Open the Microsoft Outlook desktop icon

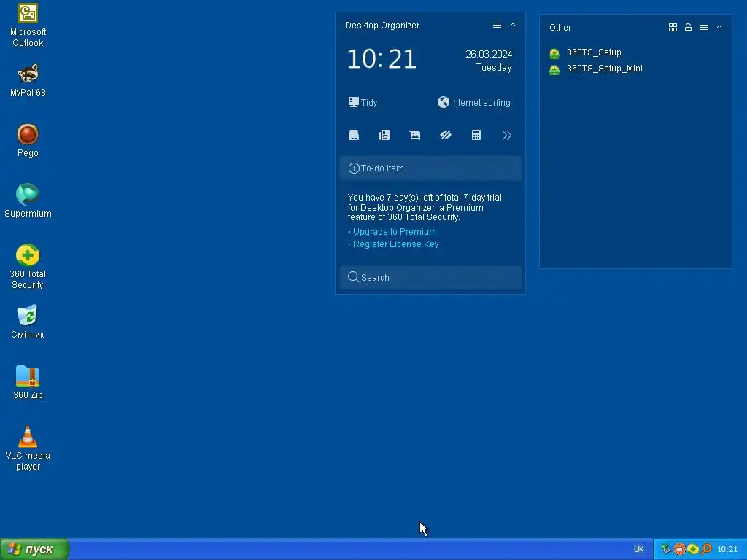click(x=28, y=25)
